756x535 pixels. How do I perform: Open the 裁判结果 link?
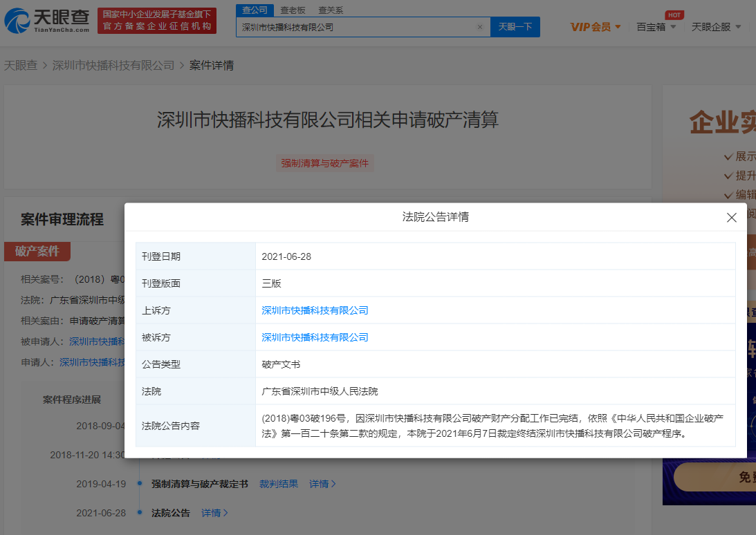(x=279, y=484)
